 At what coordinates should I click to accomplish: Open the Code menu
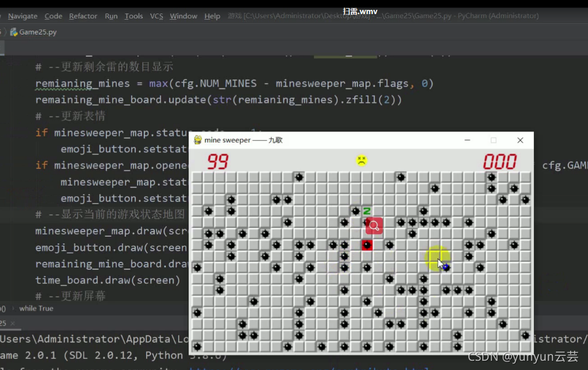tap(53, 16)
